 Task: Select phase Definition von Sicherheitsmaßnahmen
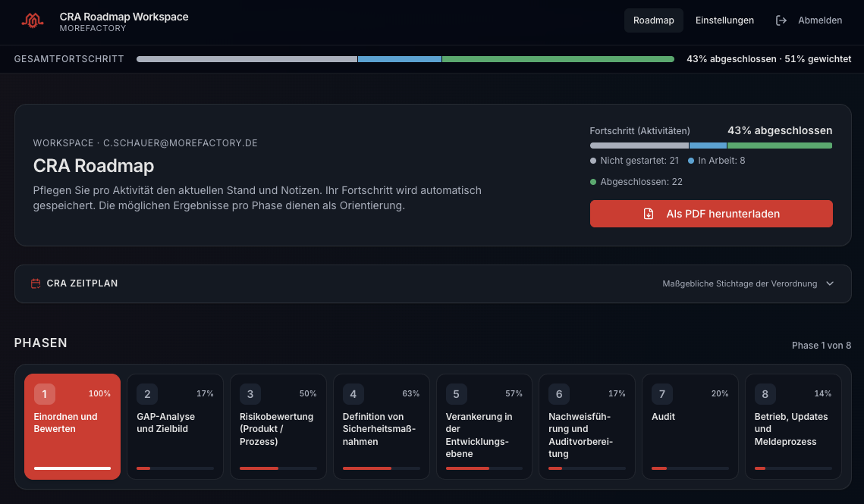(x=382, y=427)
